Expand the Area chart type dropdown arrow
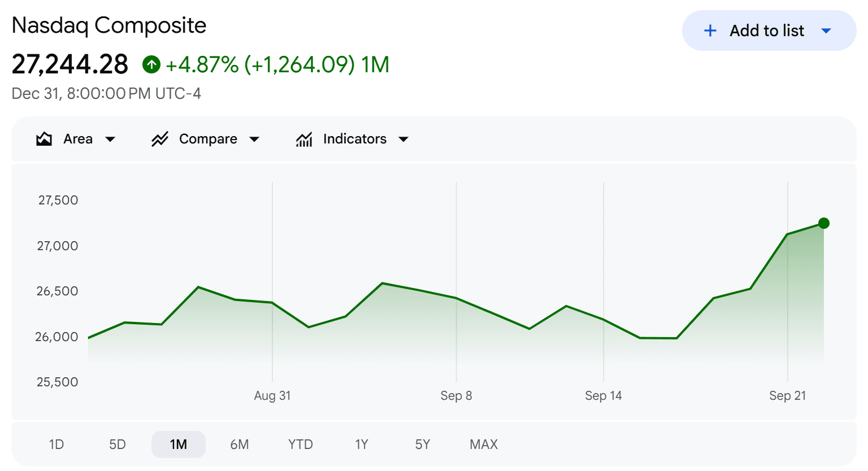 (110, 139)
